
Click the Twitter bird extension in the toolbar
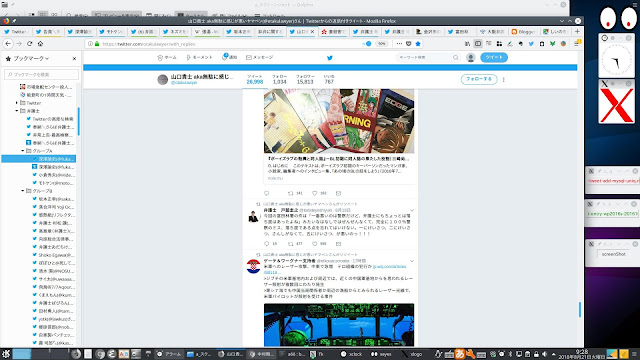coord(531,44)
